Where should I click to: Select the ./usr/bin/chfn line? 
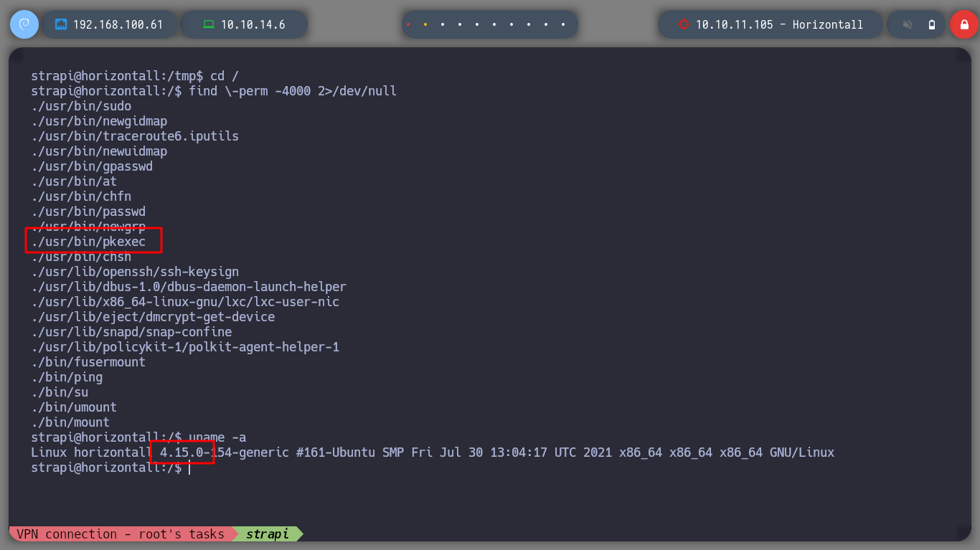(81, 196)
